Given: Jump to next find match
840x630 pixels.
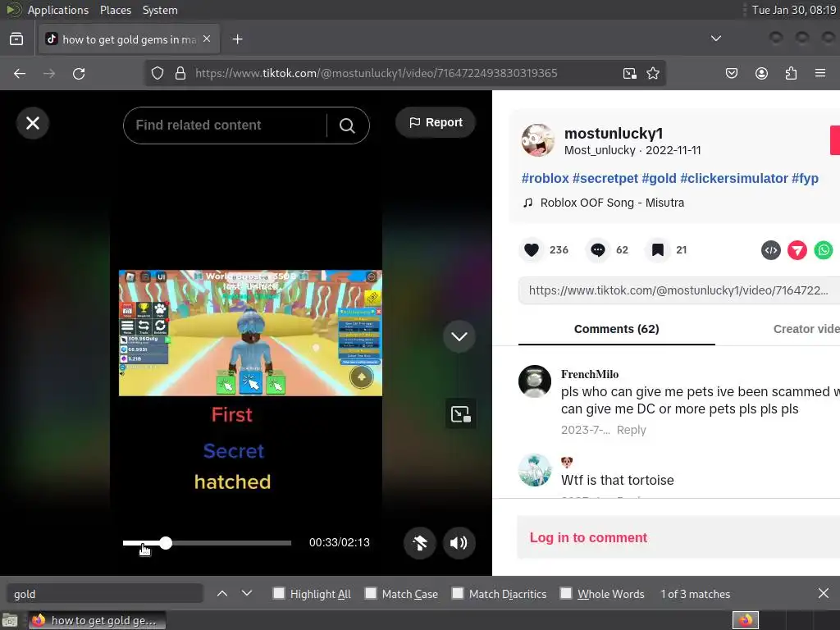Looking at the screenshot, I should (x=246, y=594).
